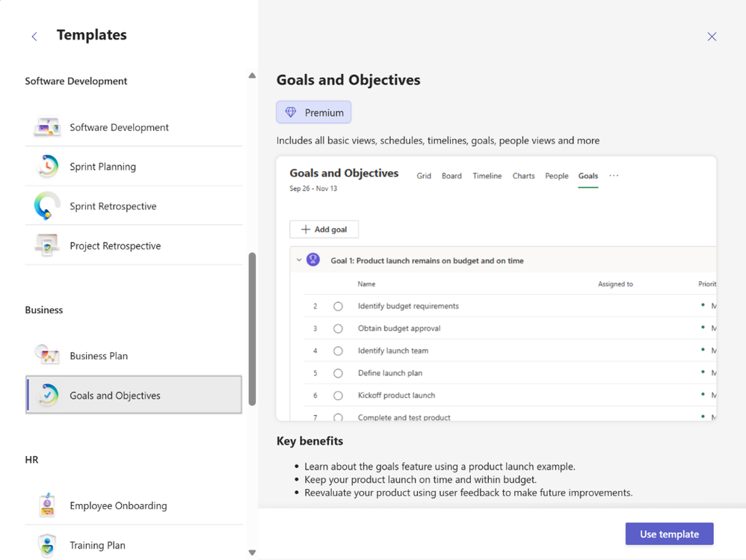The image size is (746, 560).
Task: Click the templates list scrollbar down arrow
Action: 252,553
